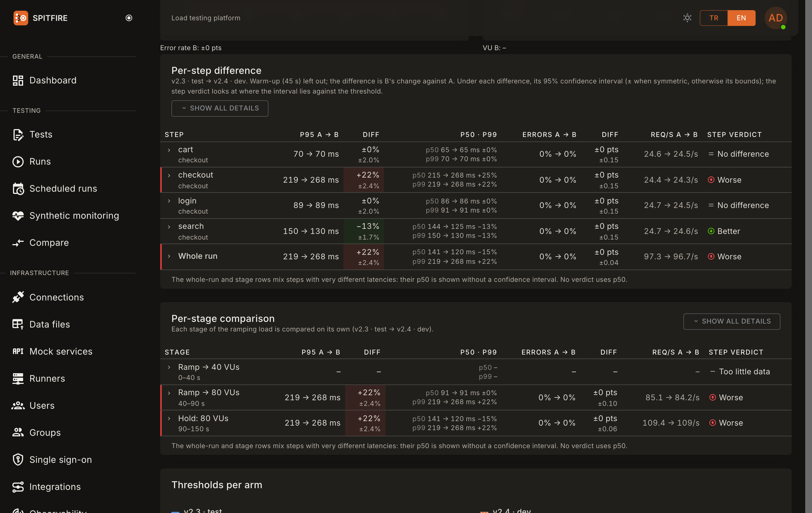Image resolution: width=812 pixels, height=513 pixels.
Task: Expand the checkout step row chevron
Action: (x=169, y=175)
